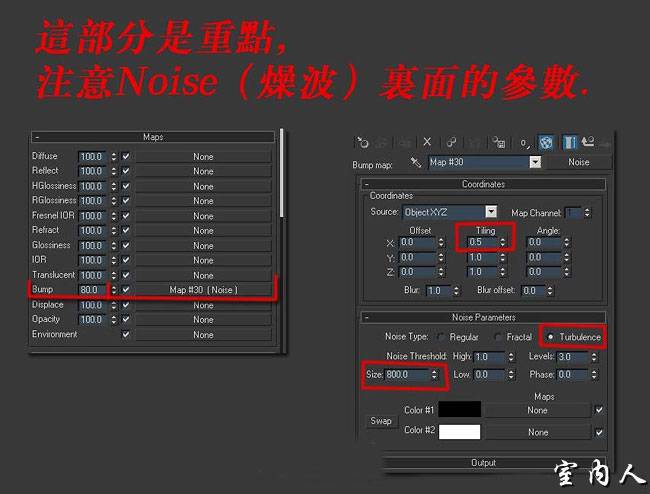The image size is (650, 494).
Task: Toggle the Color #1 map checkbox
Action: pos(599,410)
